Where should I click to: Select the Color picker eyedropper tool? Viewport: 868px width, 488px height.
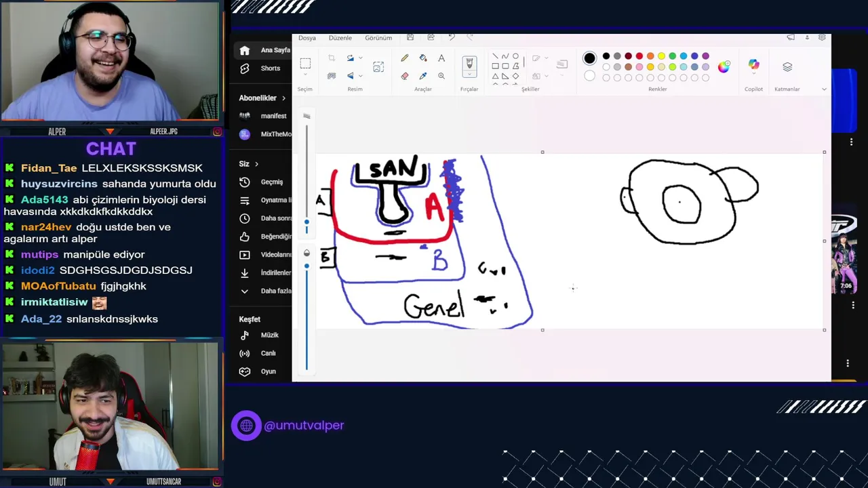coord(423,76)
